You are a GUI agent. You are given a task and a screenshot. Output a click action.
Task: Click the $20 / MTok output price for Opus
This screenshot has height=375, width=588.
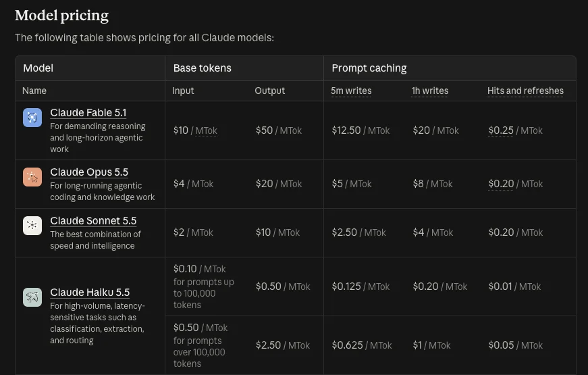click(279, 184)
